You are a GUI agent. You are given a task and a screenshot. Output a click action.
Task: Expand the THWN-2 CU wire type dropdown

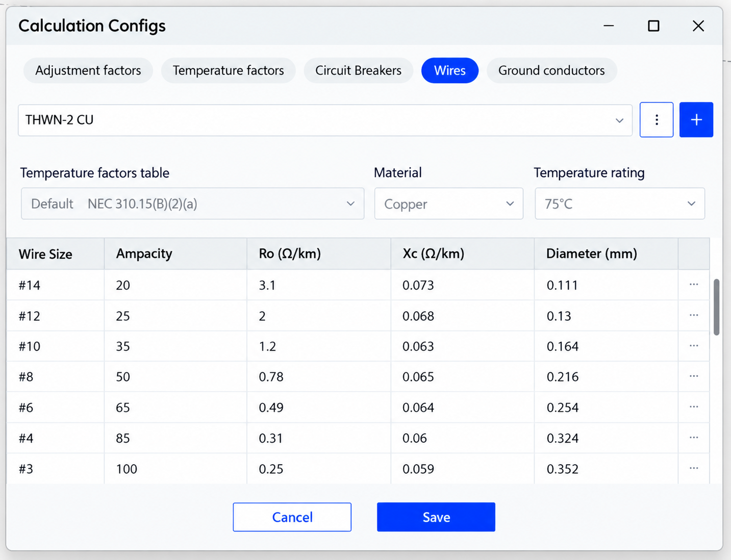(x=325, y=120)
